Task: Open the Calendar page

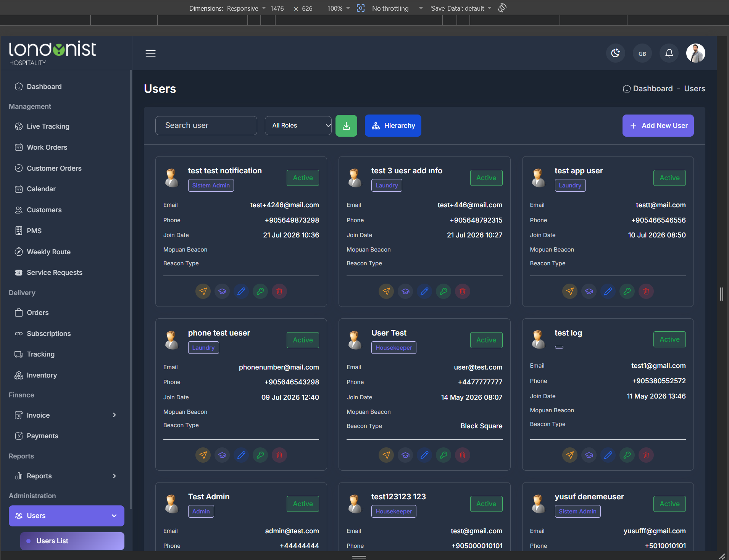Action: [x=41, y=189]
